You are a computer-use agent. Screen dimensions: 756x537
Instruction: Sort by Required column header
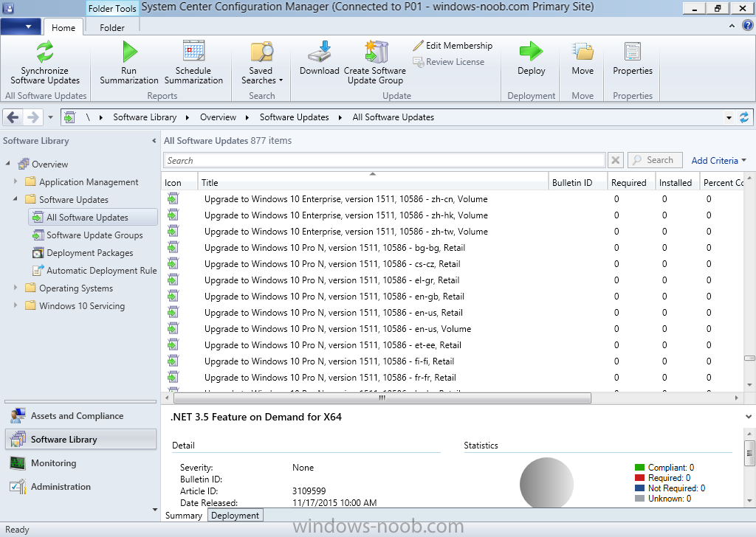point(631,182)
